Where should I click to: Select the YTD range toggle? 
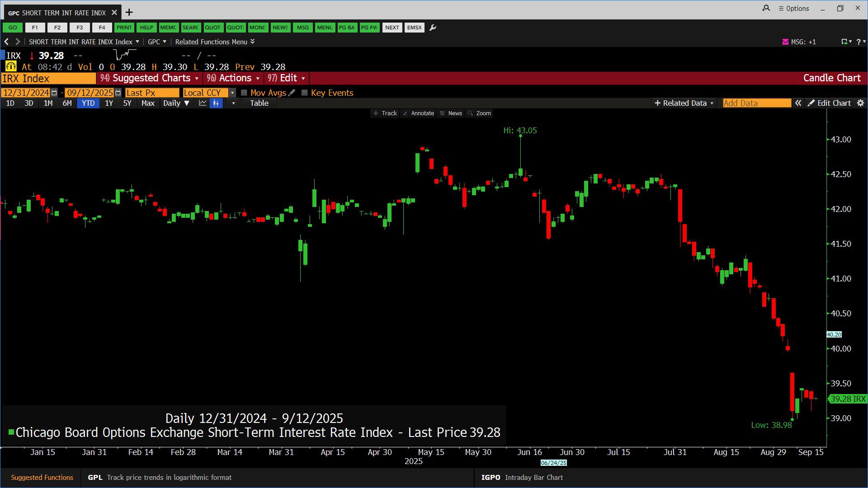point(88,103)
